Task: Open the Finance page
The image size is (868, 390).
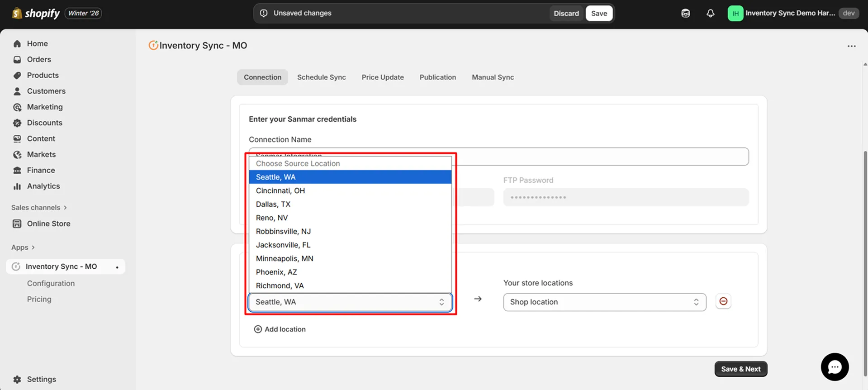Action: pyautogui.click(x=41, y=170)
